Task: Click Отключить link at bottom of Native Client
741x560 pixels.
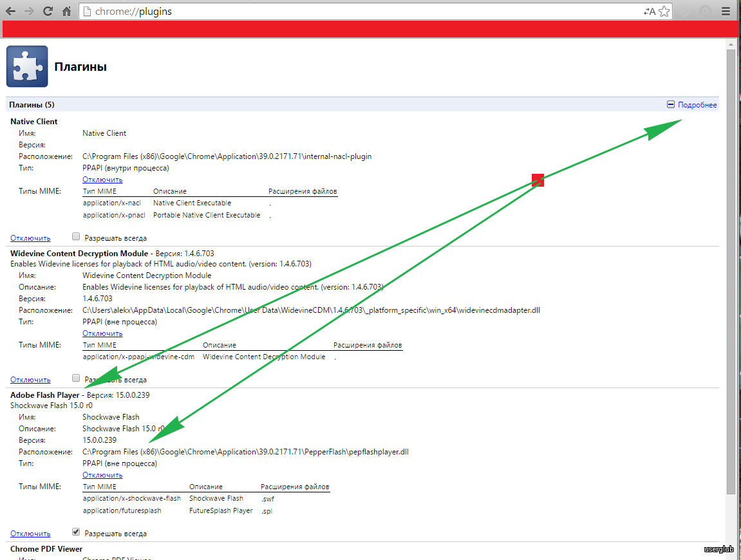Action: pyautogui.click(x=30, y=238)
